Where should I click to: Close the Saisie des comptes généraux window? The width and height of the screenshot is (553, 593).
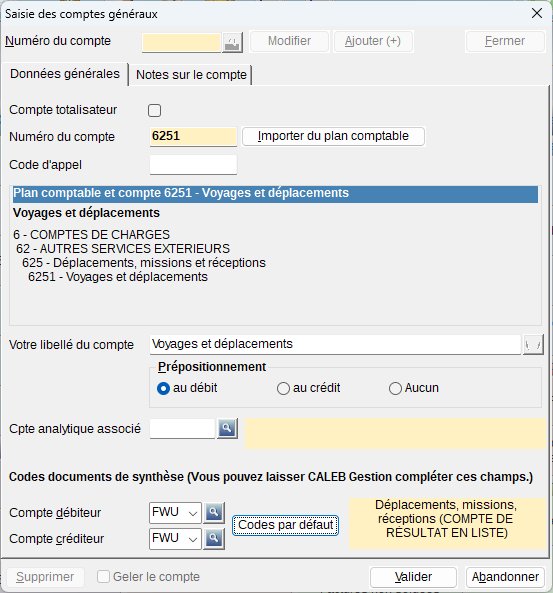[x=537, y=14]
